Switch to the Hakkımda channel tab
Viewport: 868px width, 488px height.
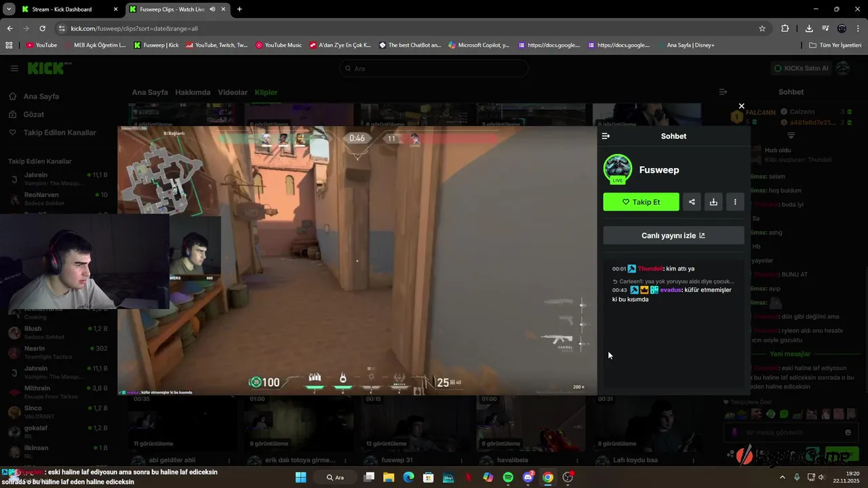click(193, 92)
